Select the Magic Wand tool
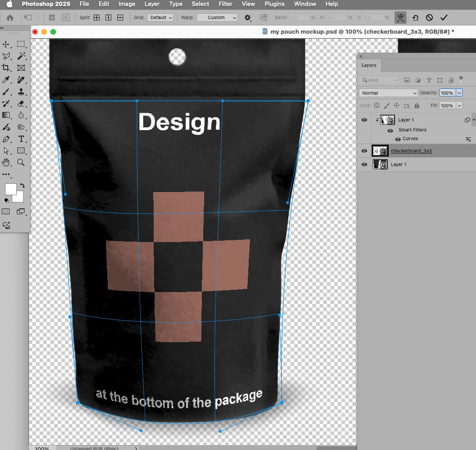 point(21,56)
